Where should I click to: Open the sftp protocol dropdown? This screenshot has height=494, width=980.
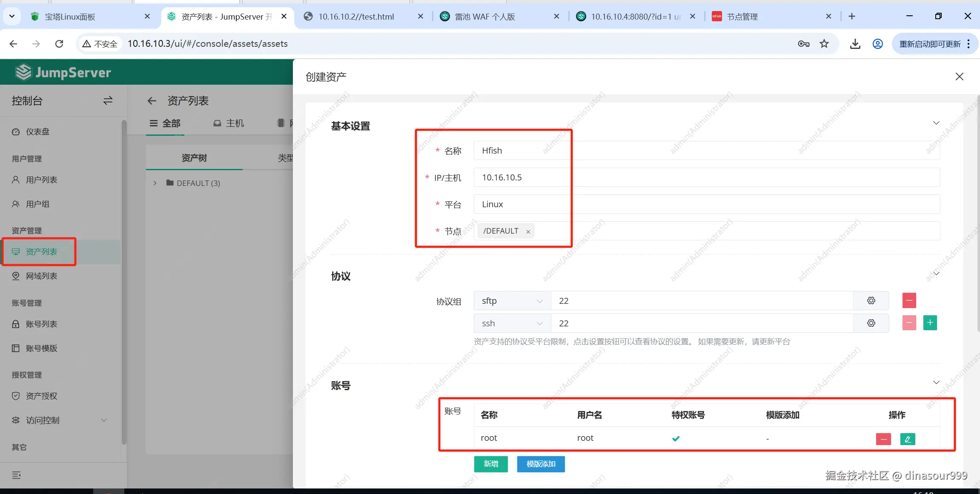click(x=512, y=301)
